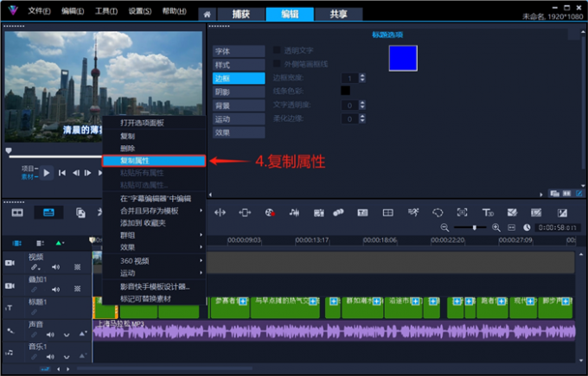Screen dimensions: 588x376
Task: Click the zoom in magnifier
Action: click(495, 227)
